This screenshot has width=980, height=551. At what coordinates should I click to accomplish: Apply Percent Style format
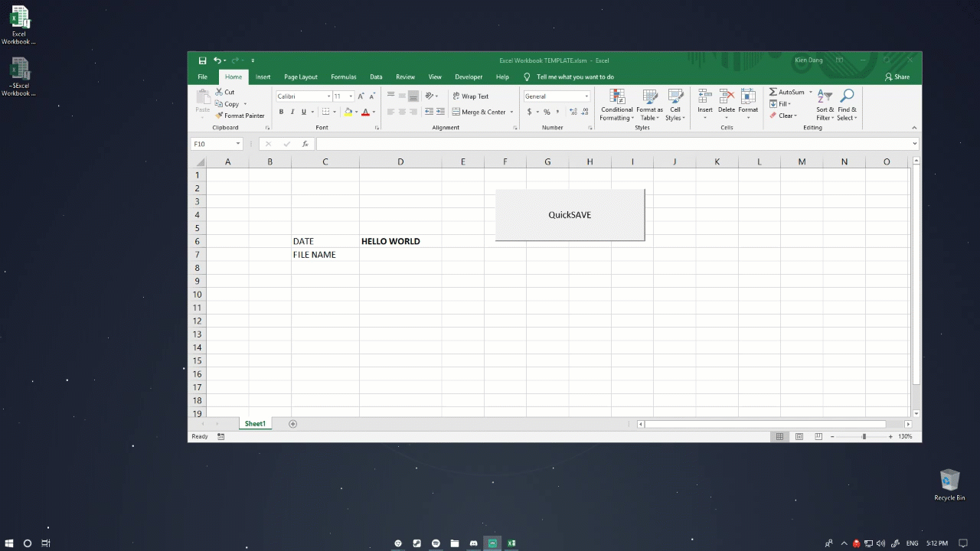547,112
